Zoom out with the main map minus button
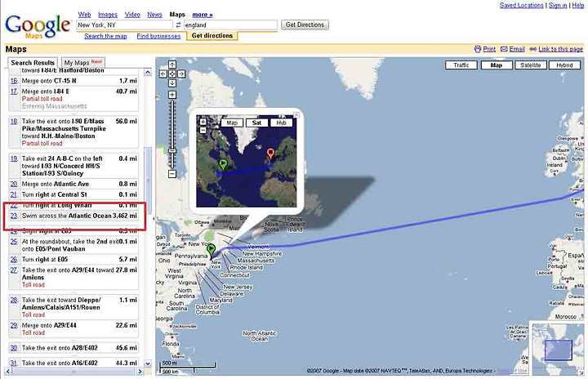 172,174
